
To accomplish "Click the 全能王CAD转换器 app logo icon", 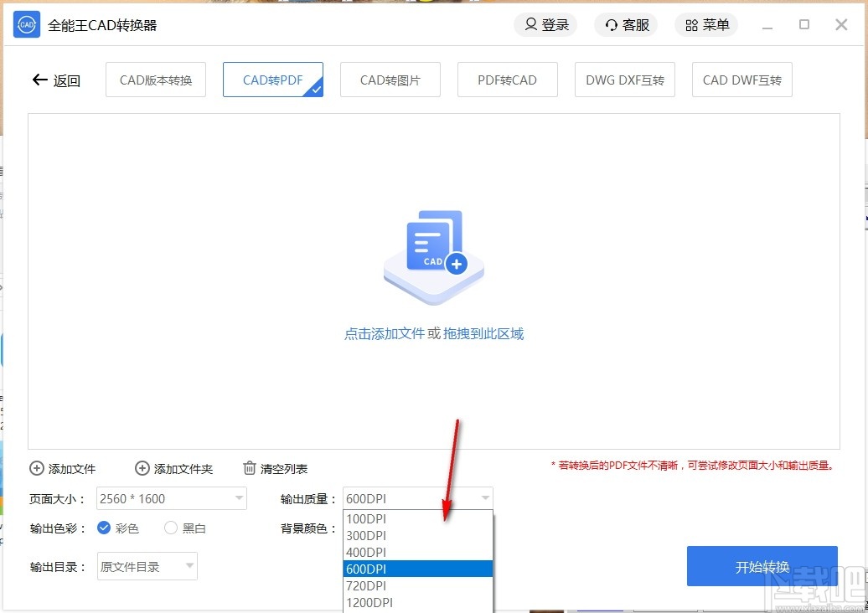I will tap(26, 24).
